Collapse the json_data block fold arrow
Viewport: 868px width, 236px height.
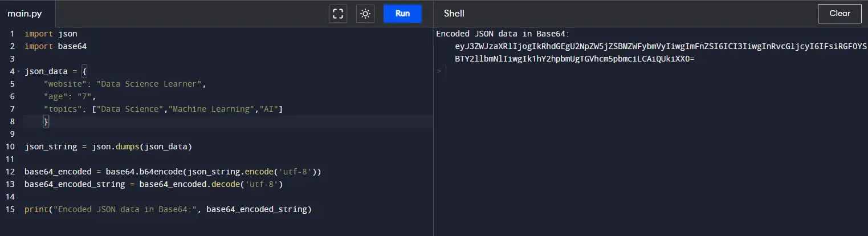(x=19, y=72)
